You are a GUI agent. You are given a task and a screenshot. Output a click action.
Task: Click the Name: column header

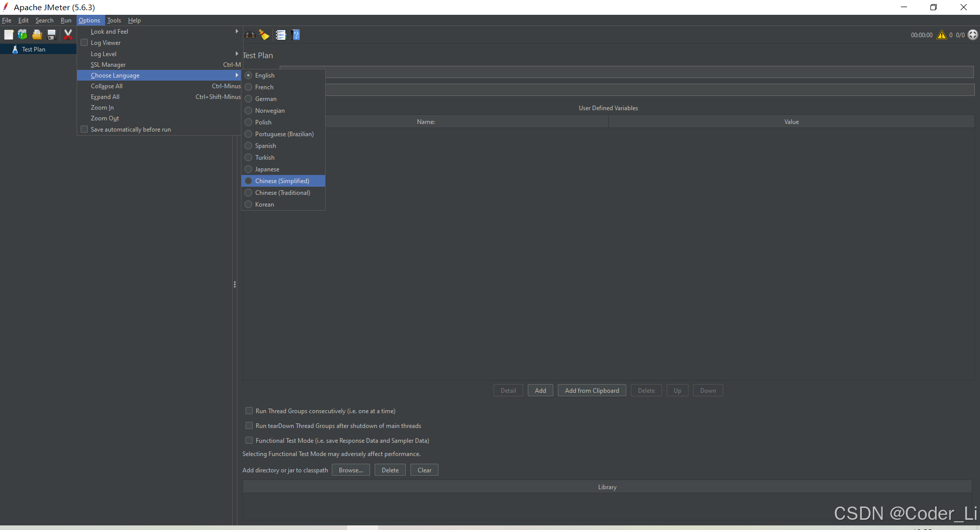click(x=426, y=122)
